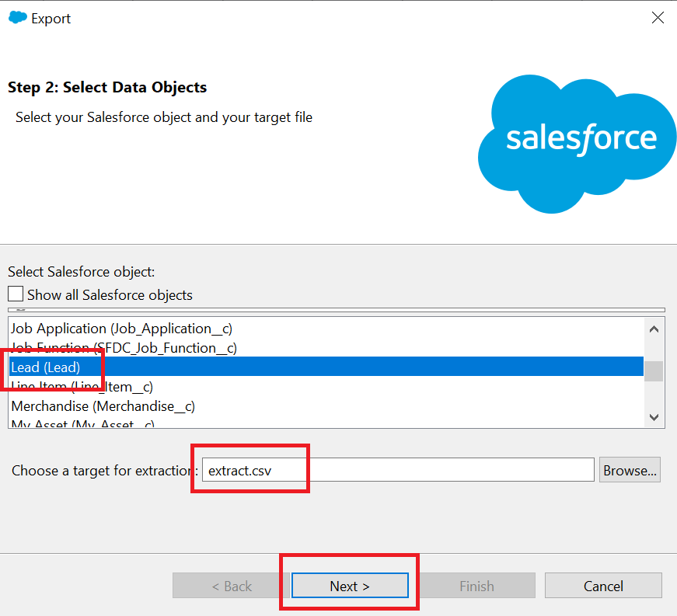Focus the extraction target file field
This screenshot has height=616, width=677.
[x=398, y=470]
